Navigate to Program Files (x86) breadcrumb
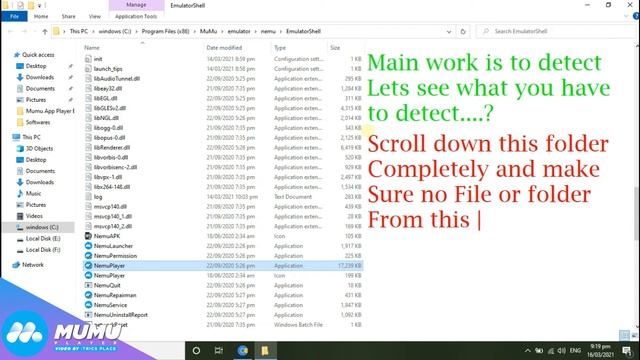640x360 pixels. click(x=165, y=31)
